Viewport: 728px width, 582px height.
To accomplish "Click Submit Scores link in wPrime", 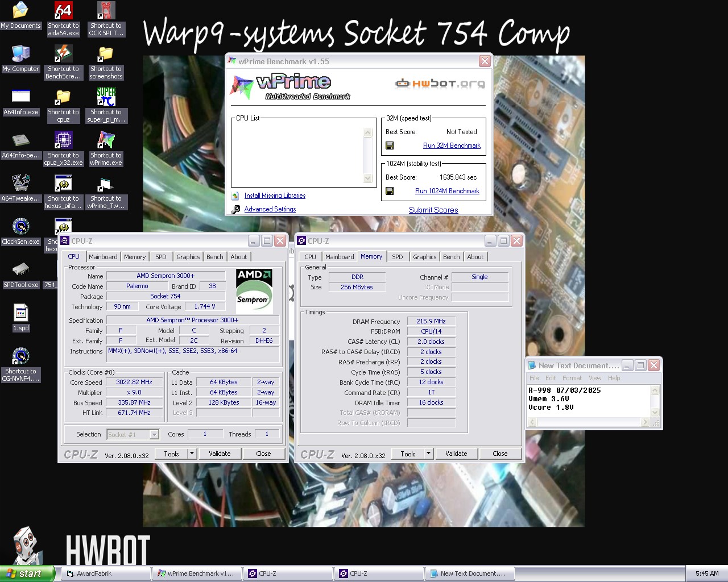I will click(433, 210).
